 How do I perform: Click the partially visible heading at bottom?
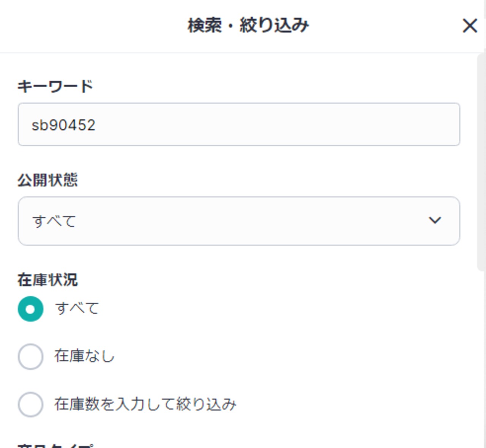point(55,445)
